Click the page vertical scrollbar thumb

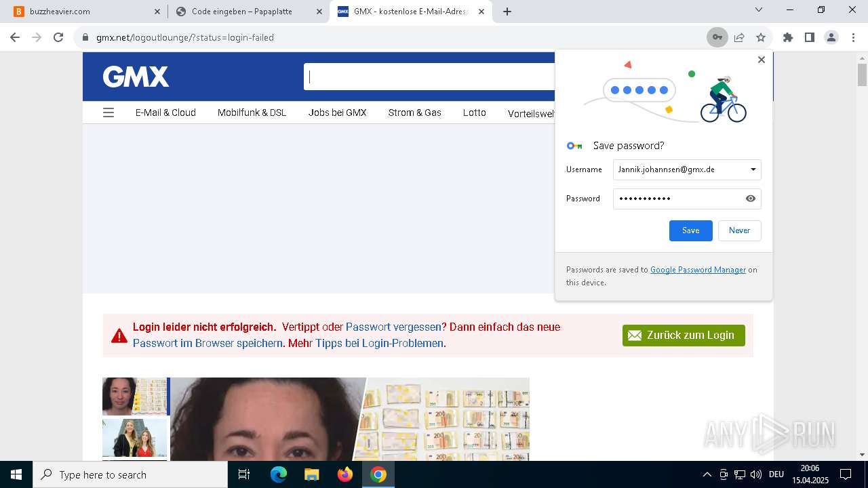click(x=862, y=75)
